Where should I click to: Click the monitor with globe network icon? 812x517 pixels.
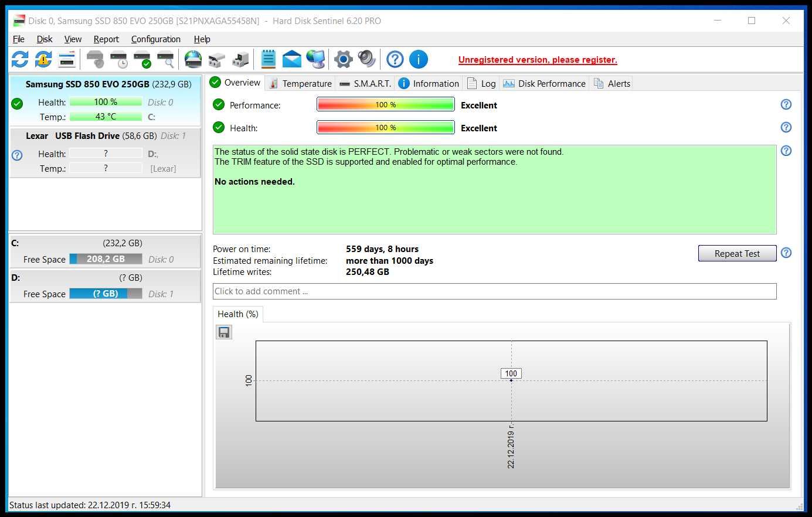tap(315, 59)
